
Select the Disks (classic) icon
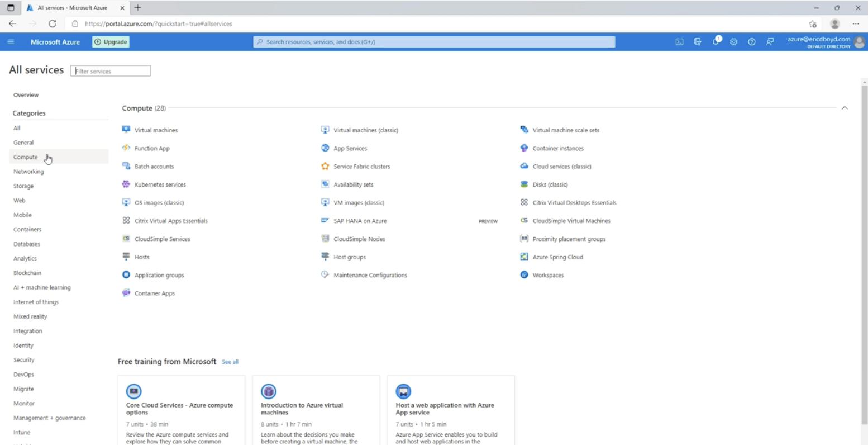click(x=524, y=184)
